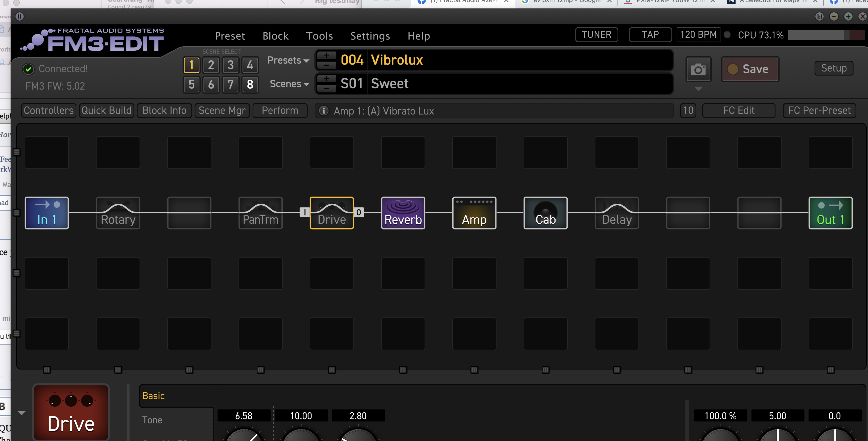Open the Presets dropdown
The height and width of the screenshot is (441, 868).
point(289,61)
